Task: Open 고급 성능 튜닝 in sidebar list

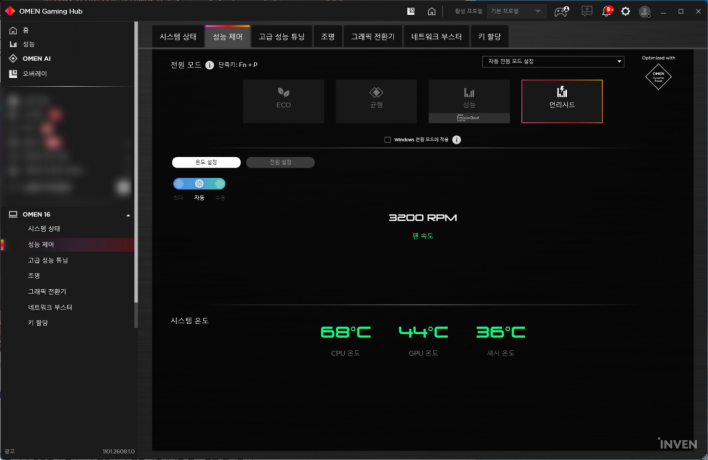Action: 48,260
